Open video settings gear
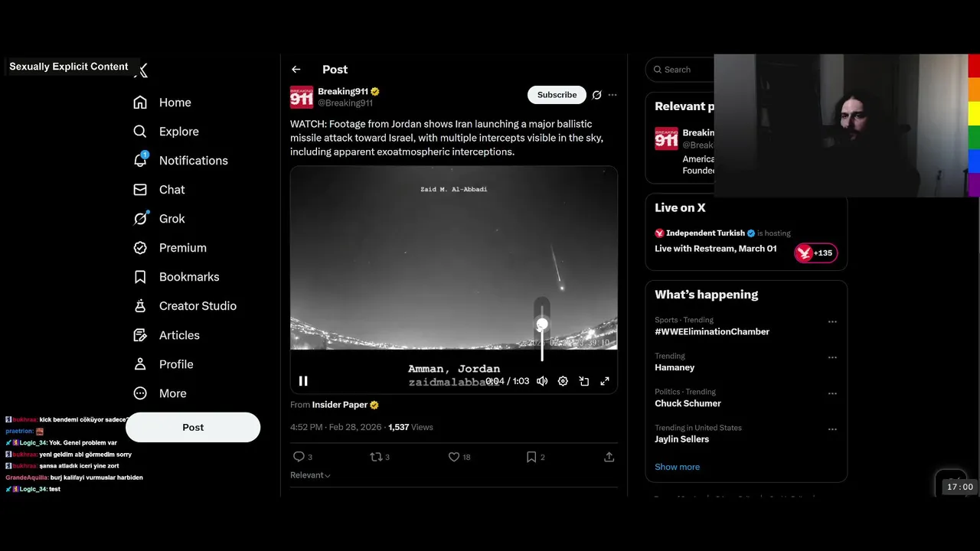The image size is (980, 551). 563,381
